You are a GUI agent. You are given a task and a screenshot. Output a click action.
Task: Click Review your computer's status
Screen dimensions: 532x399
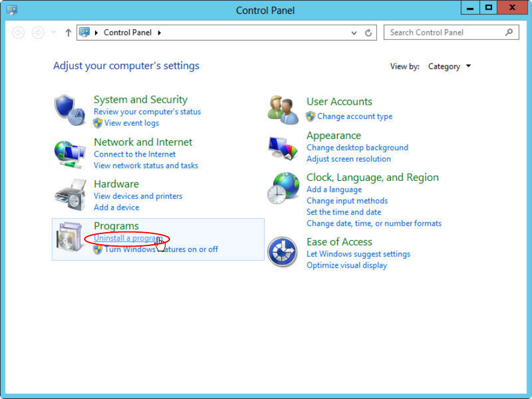pyautogui.click(x=147, y=111)
